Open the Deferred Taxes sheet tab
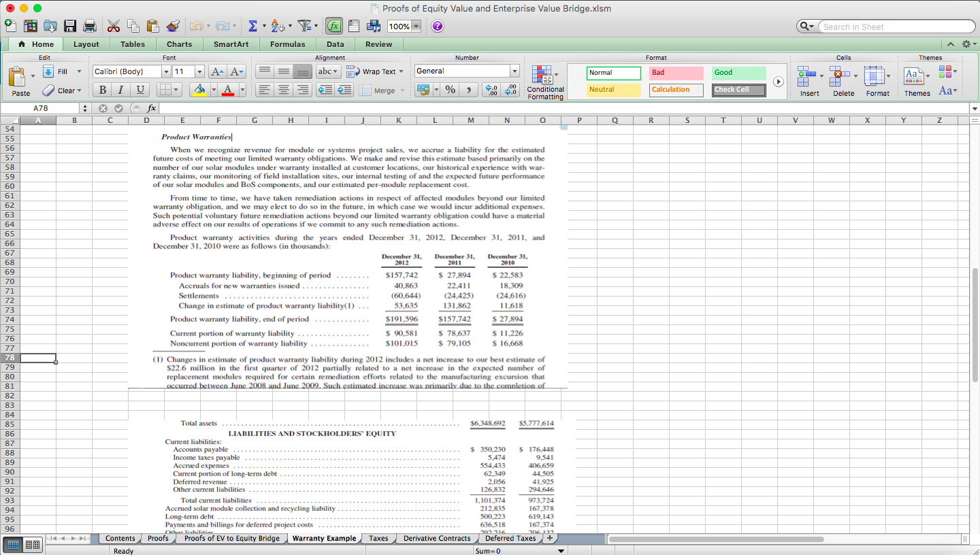The image size is (980, 555). click(x=510, y=538)
